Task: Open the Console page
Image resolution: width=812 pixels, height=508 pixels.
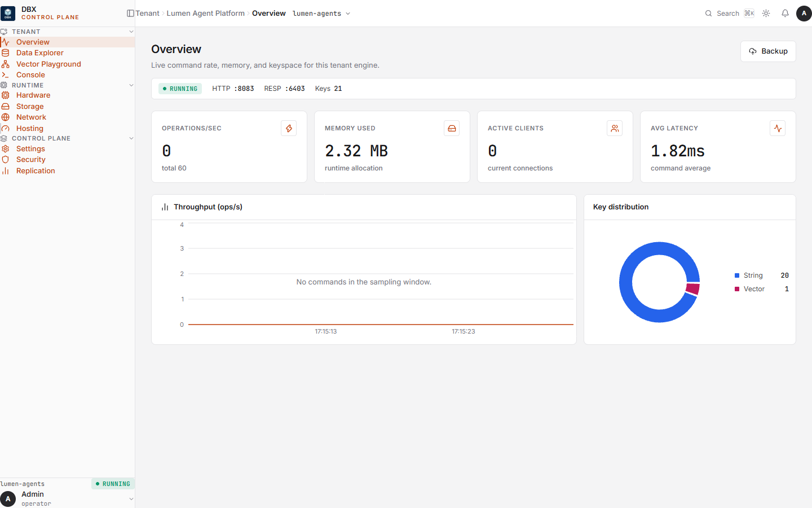Action: tap(67, 75)
